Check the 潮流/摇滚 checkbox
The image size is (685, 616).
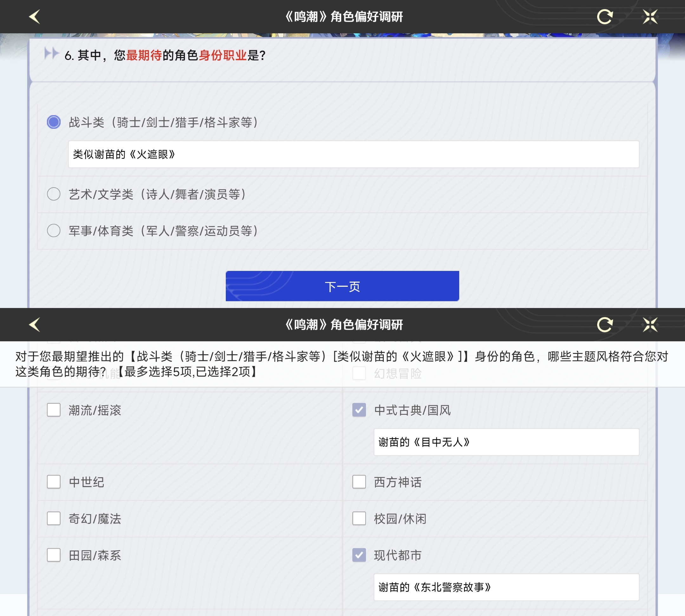54,410
